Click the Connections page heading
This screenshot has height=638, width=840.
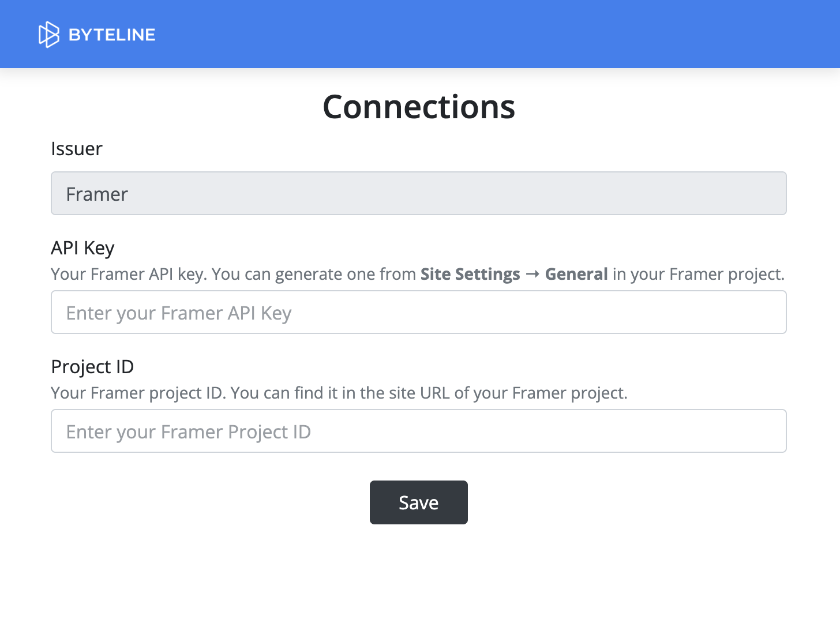tap(418, 107)
